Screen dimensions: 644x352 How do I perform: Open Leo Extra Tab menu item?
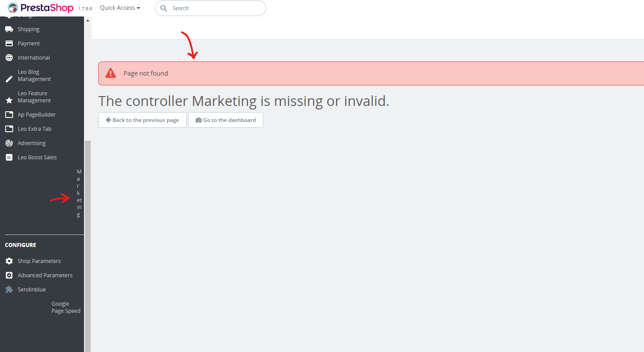click(x=34, y=129)
